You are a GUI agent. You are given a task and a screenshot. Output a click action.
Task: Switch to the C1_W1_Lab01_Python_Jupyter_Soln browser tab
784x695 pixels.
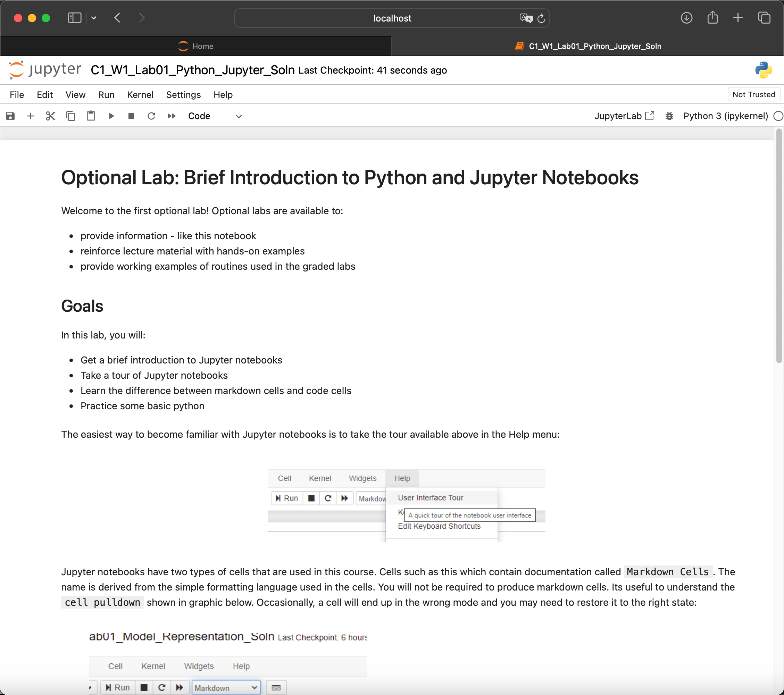tap(587, 47)
